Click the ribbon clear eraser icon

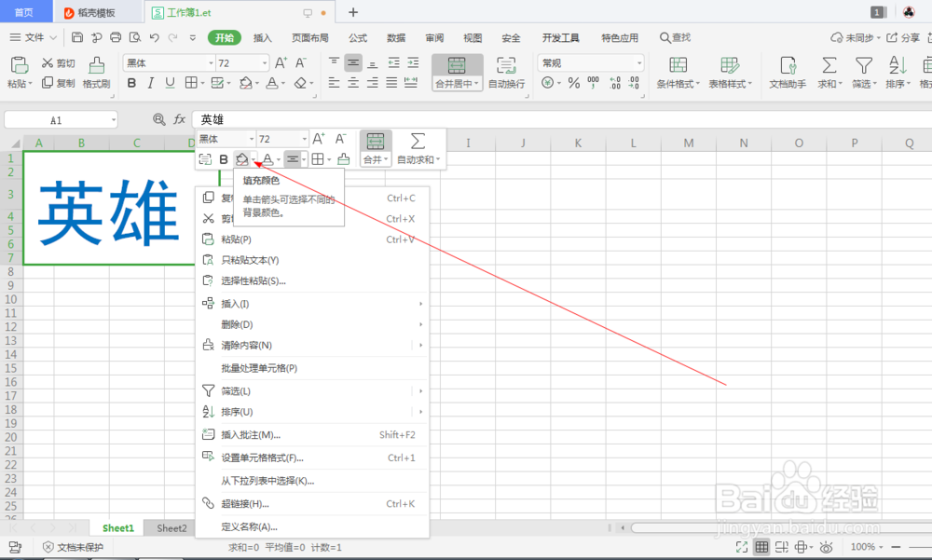tap(301, 83)
